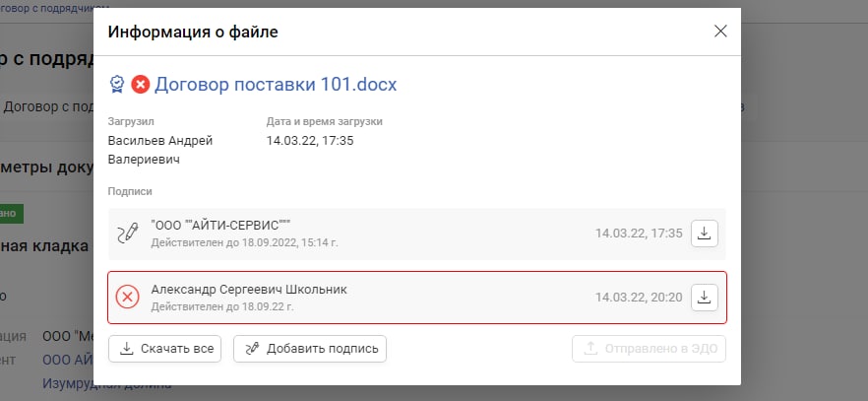Click the Информация о файле dialog title
This screenshot has width=868, height=401.
193,33
